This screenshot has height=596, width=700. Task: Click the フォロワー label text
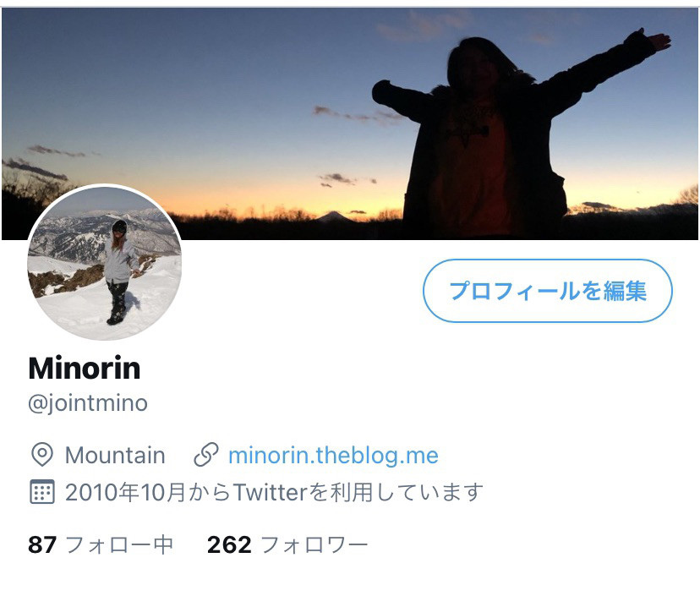(x=314, y=545)
